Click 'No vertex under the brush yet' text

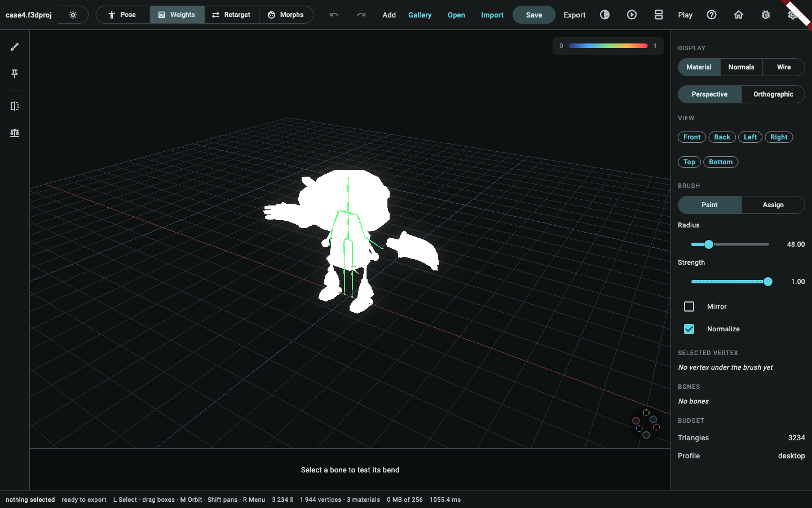pos(725,367)
